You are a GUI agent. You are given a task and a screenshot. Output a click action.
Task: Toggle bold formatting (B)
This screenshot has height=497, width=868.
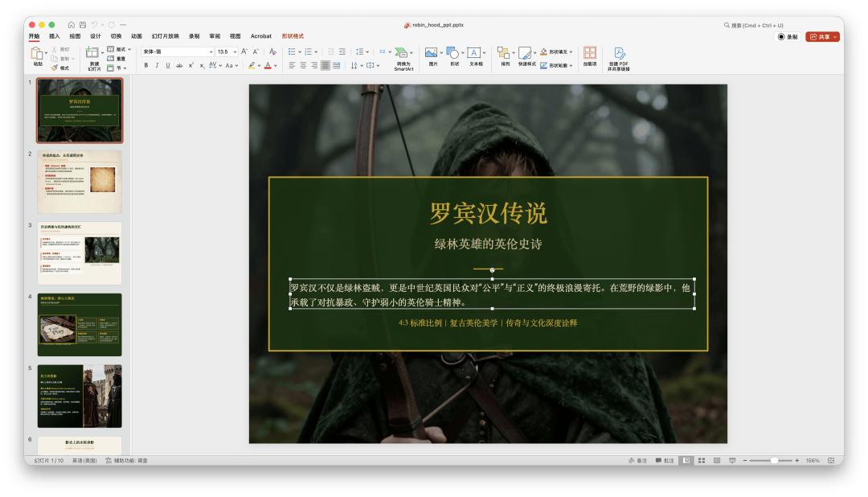[146, 66]
